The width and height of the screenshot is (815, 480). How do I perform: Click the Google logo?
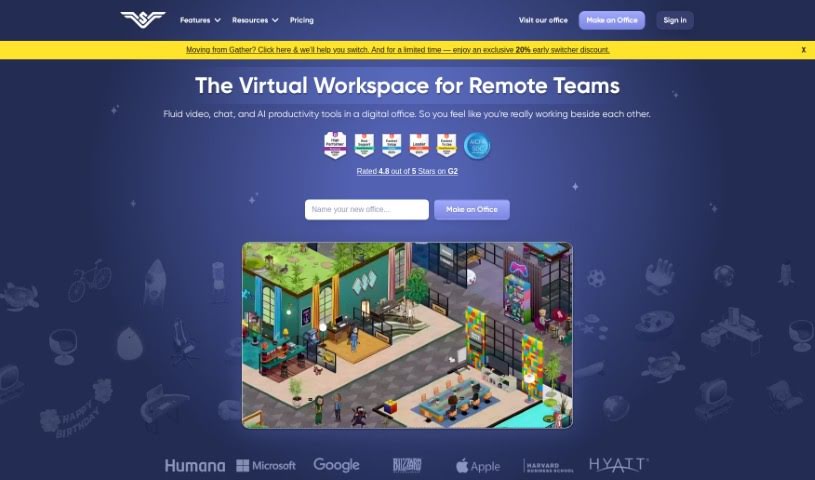(336, 465)
